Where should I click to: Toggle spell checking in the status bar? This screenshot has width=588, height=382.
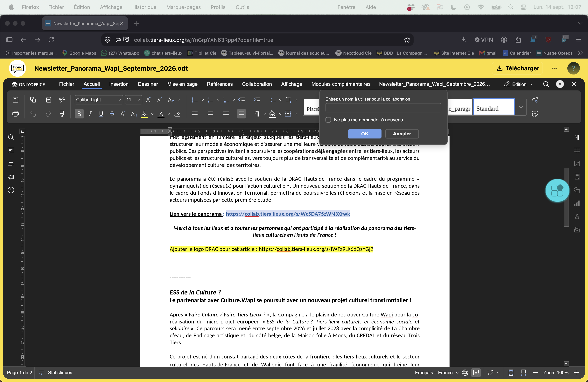[x=476, y=372]
